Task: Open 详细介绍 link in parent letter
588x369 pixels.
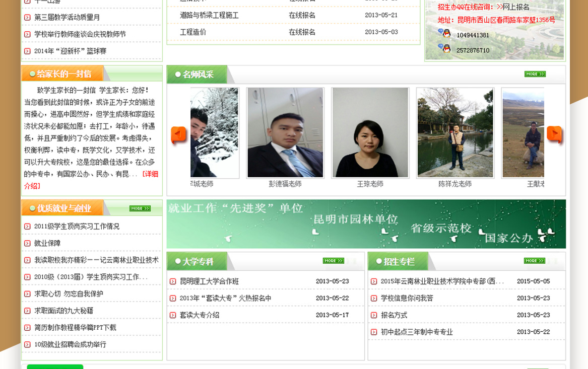Action: tap(150, 174)
